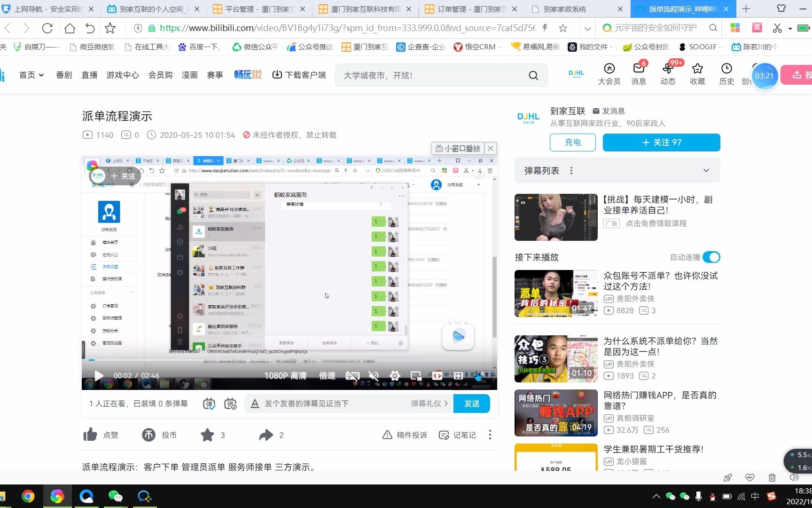The height and width of the screenshot is (508, 812).
Task: Open 游戏中心 nav item
Action: [x=123, y=75]
